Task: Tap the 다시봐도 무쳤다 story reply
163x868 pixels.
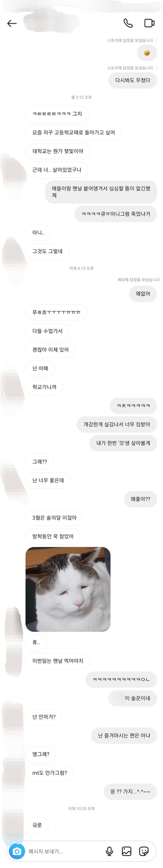Action: point(133,80)
